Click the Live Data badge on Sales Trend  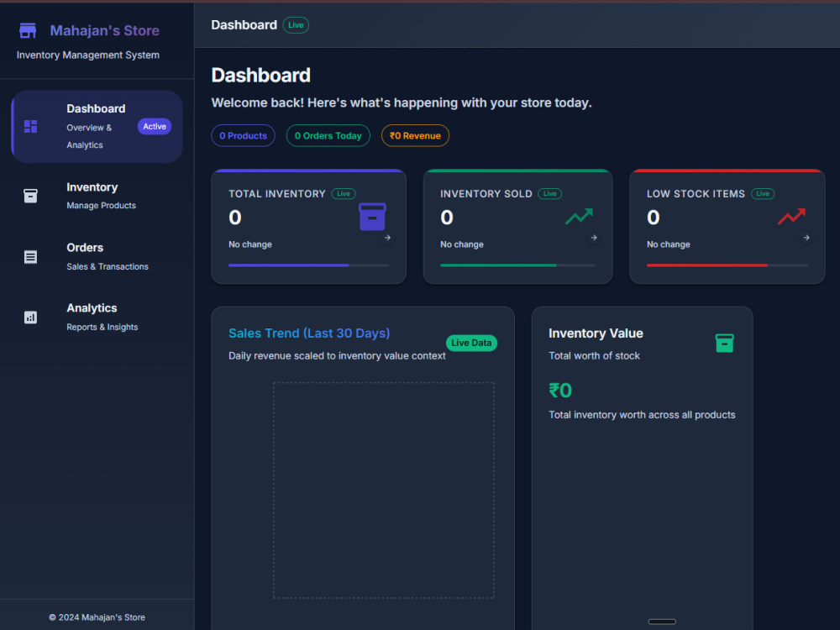click(x=471, y=343)
